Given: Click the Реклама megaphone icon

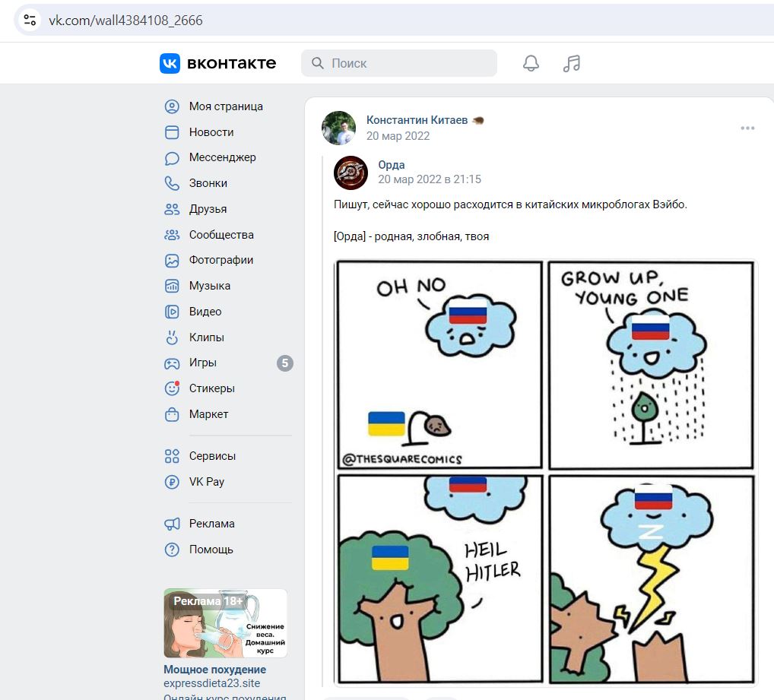Looking at the screenshot, I should pos(172,524).
